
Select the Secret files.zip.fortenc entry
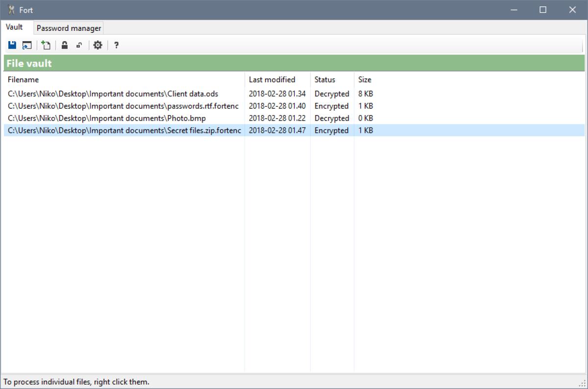point(121,130)
